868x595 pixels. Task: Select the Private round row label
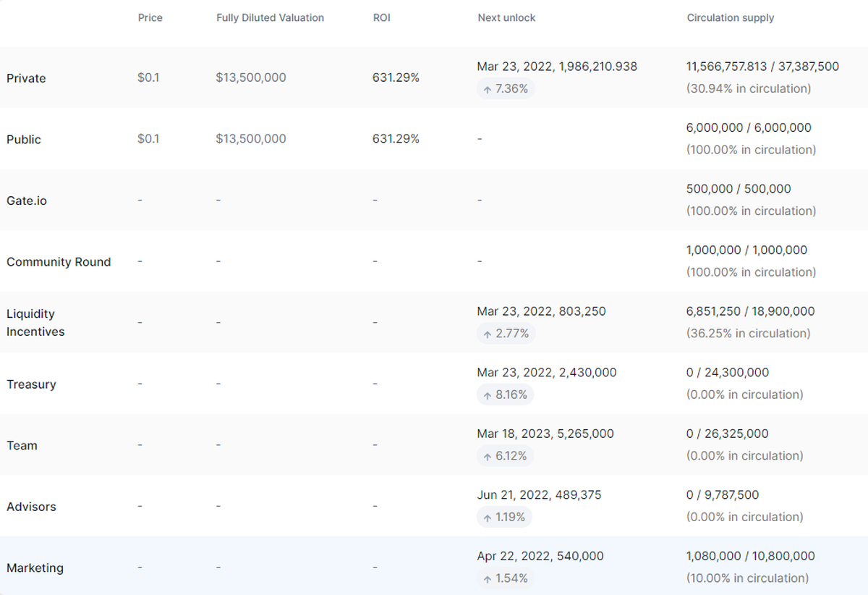[x=26, y=78]
